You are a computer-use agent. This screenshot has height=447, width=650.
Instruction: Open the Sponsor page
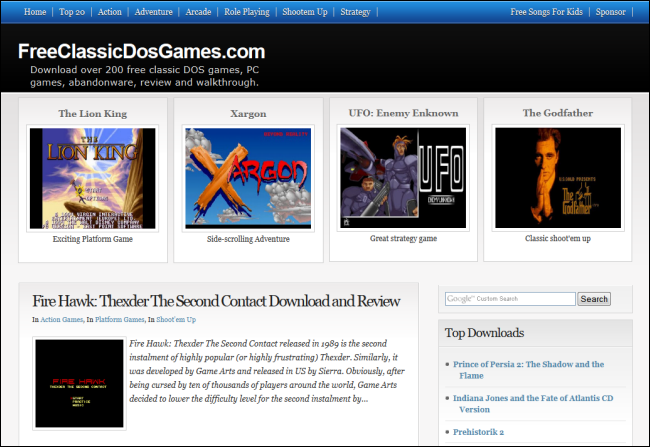(611, 12)
